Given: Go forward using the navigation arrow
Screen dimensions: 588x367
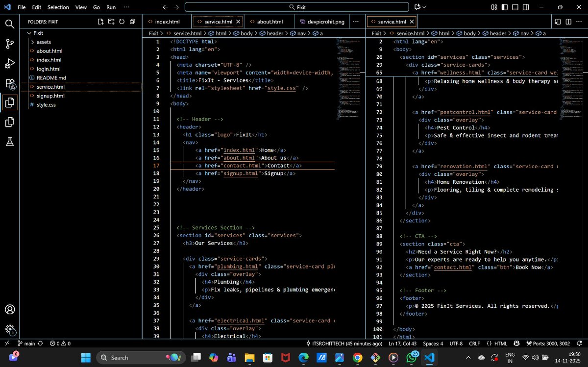Looking at the screenshot, I should point(176,7).
